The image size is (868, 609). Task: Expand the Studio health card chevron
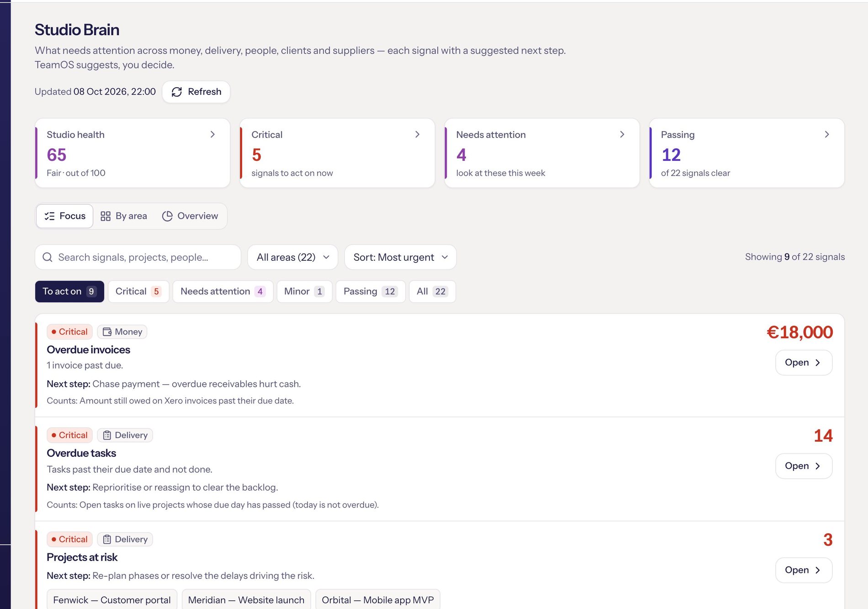(212, 134)
